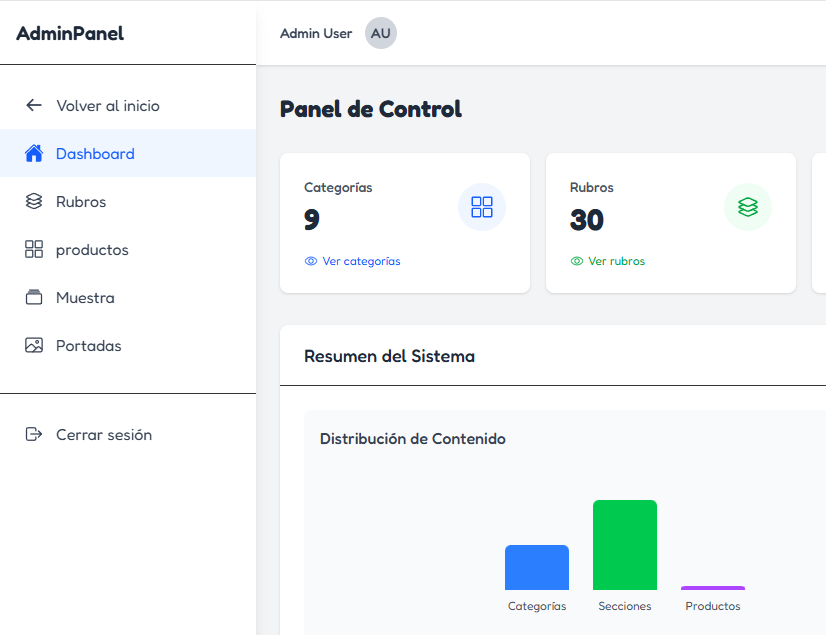Click the purple Productos chart bar
826x635 pixels.
[713, 588]
